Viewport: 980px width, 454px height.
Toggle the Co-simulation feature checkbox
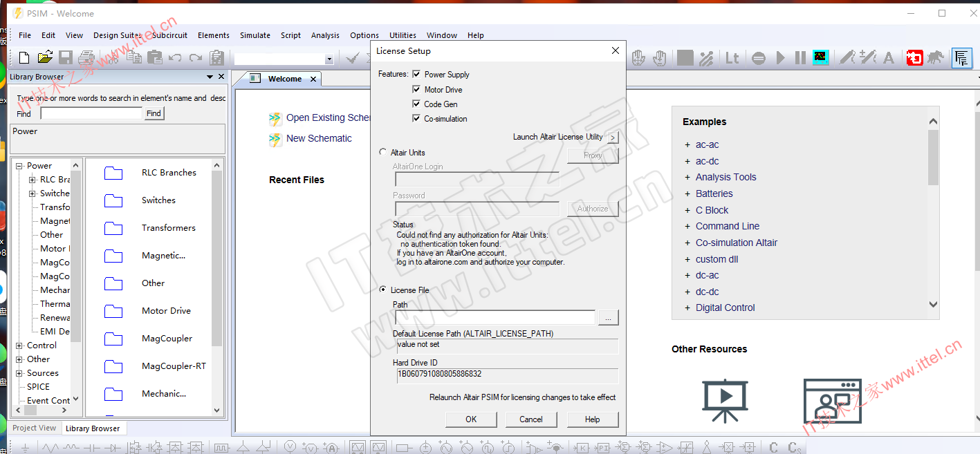click(416, 118)
